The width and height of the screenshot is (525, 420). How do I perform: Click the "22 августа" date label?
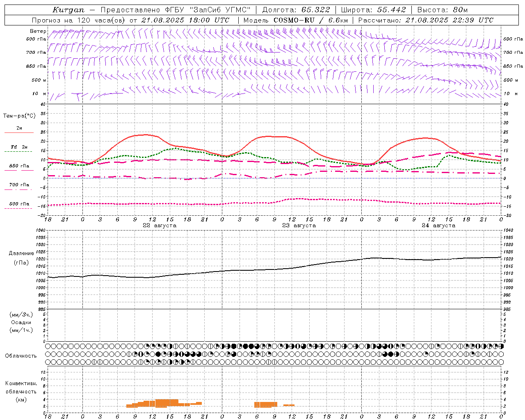point(160,225)
